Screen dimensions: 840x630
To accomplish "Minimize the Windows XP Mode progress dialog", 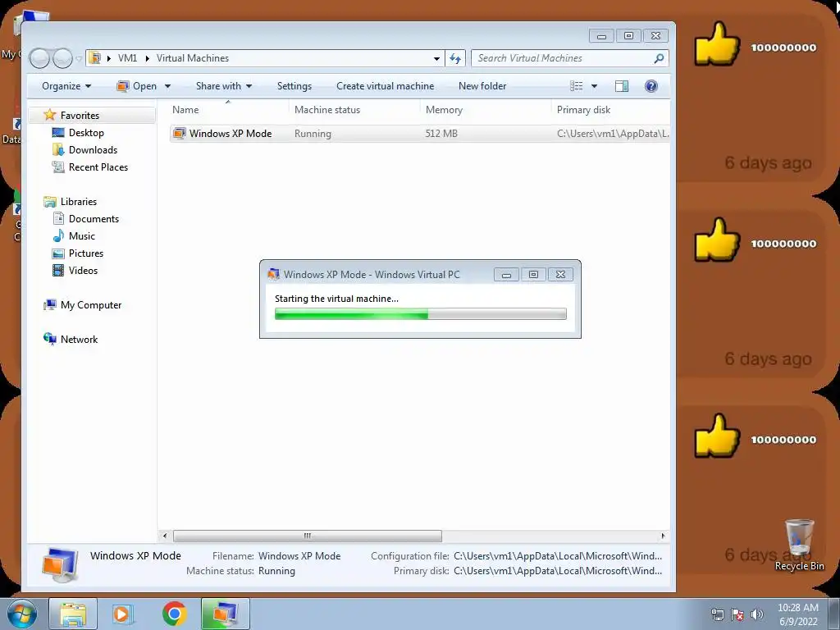I will point(506,275).
